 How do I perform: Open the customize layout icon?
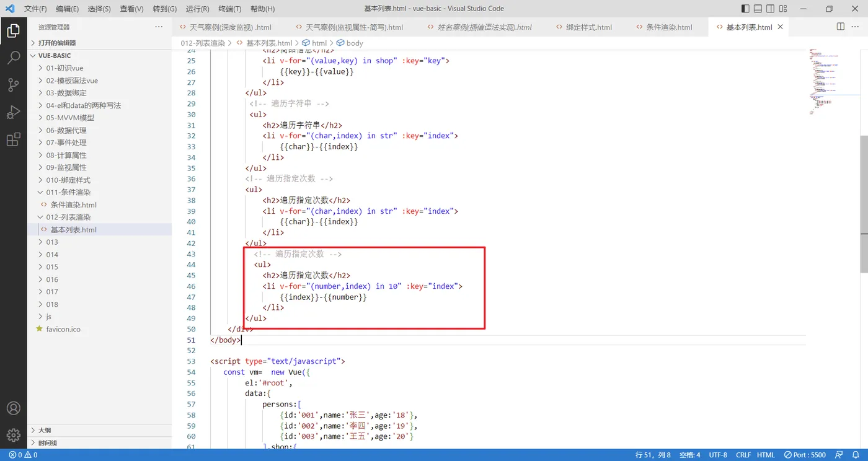[783, 9]
